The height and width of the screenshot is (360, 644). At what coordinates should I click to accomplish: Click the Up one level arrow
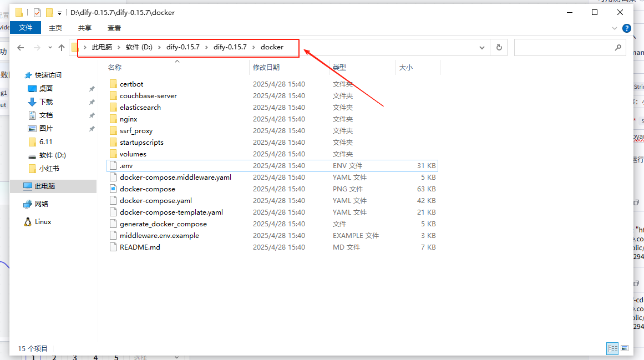pos(62,48)
